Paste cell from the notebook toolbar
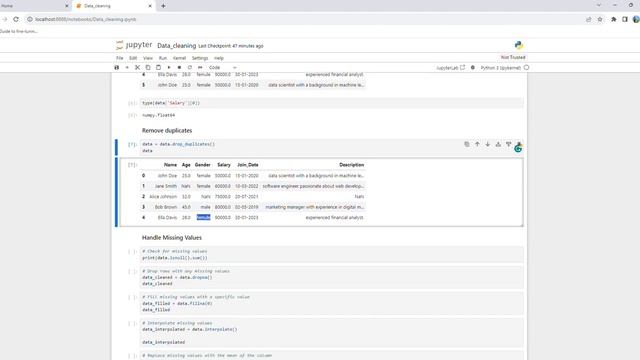 (158, 67)
